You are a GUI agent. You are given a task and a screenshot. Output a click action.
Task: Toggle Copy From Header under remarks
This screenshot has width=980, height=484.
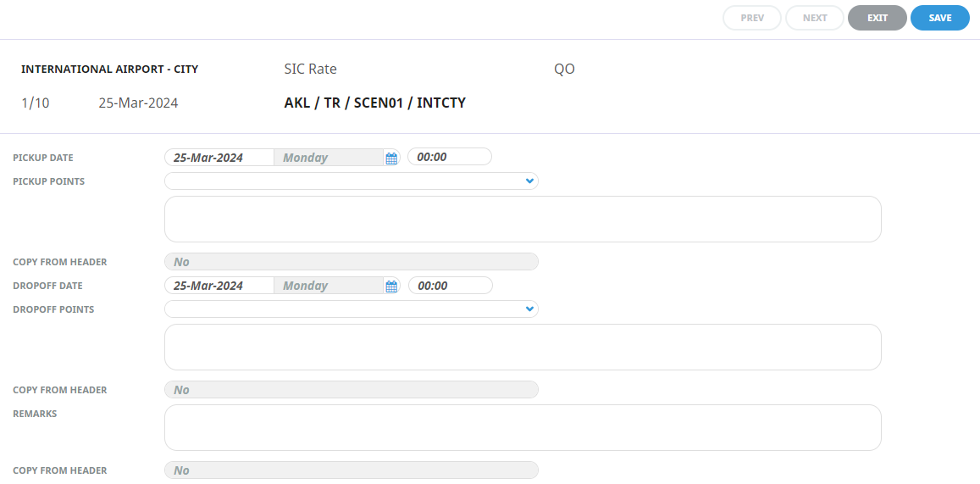pyautogui.click(x=351, y=470)
